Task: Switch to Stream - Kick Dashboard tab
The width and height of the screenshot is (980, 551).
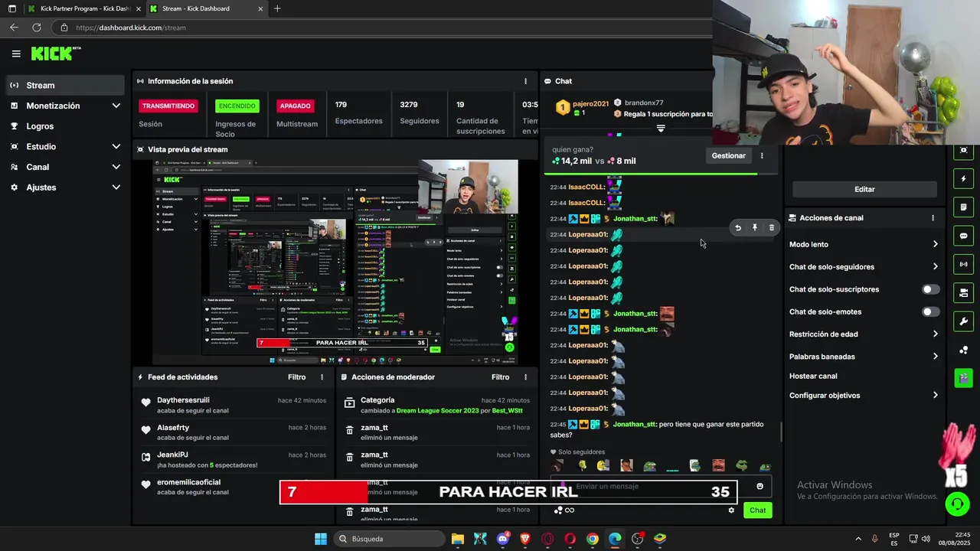Action: 205,8
